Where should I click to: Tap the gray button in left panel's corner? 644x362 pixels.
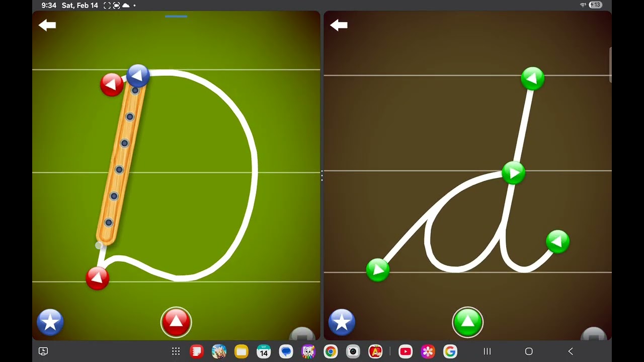coord(302,334)
